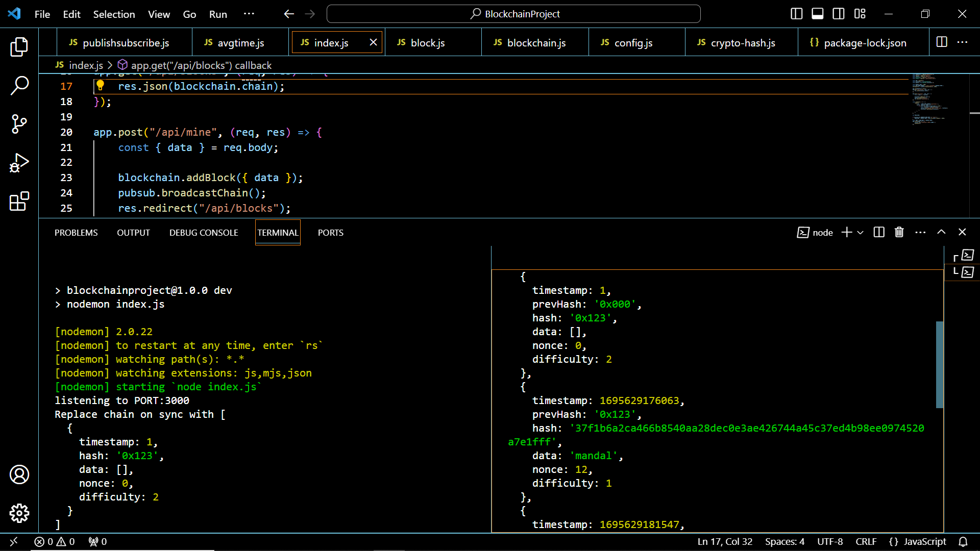Toggle the bottom panel visibility
This screenshot has height=551, width=980.
[x=817, y=14]
